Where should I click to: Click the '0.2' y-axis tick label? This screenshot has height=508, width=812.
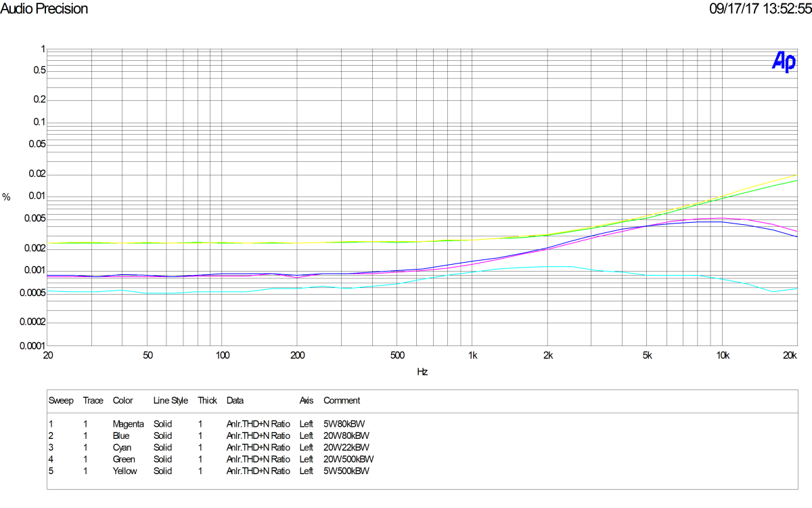tap(39, 100)
